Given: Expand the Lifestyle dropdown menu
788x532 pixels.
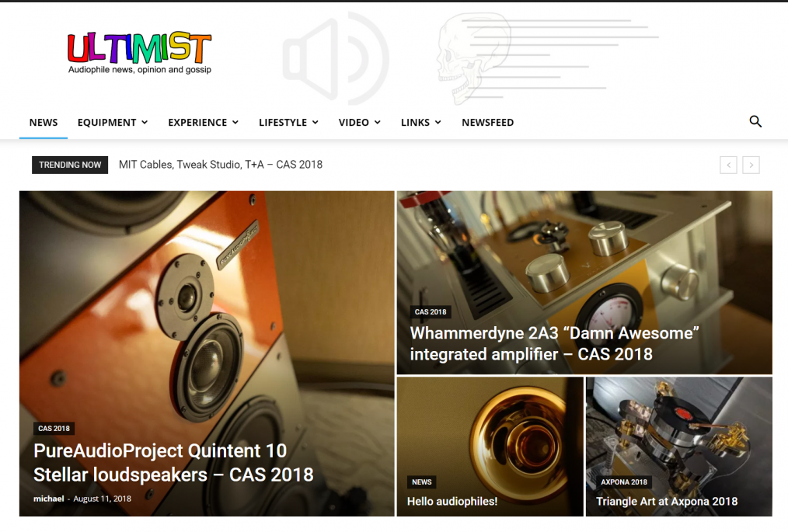Looking at the screenshot, I should (288, 123).
